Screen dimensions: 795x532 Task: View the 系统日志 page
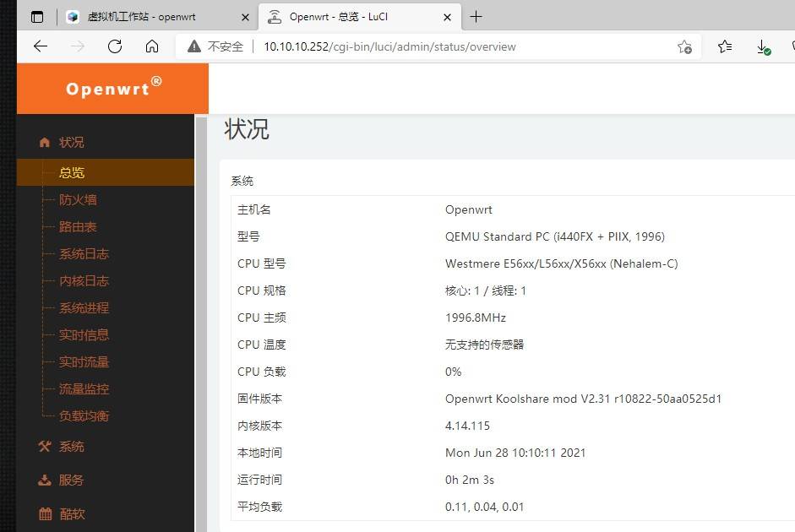point(84,253)
